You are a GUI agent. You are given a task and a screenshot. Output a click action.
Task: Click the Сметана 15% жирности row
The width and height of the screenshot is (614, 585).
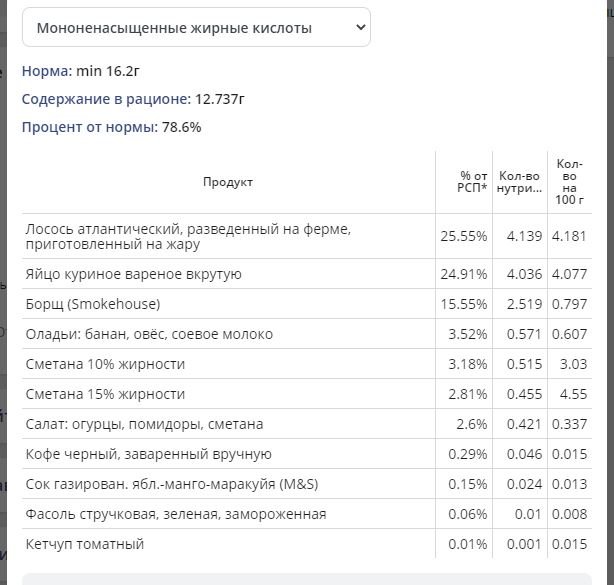307,394
